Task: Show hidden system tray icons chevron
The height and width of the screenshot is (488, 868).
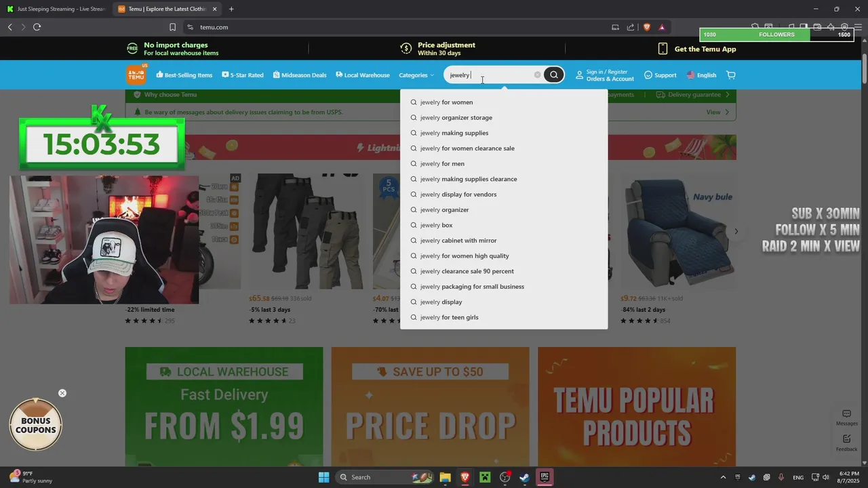Action: pos(722,477)
